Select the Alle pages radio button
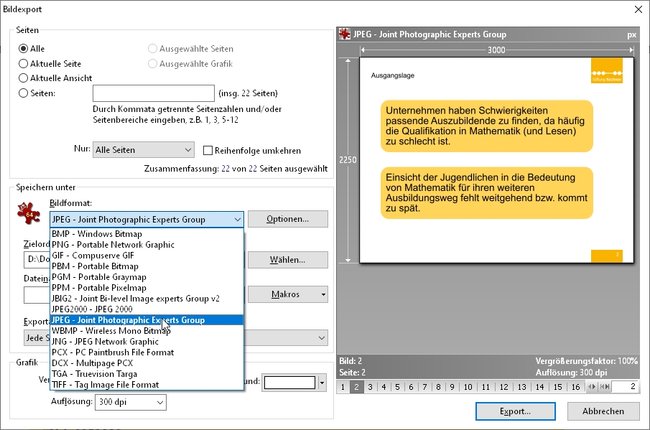The height and width of the screenshot is (430, 650). [23, 49]
